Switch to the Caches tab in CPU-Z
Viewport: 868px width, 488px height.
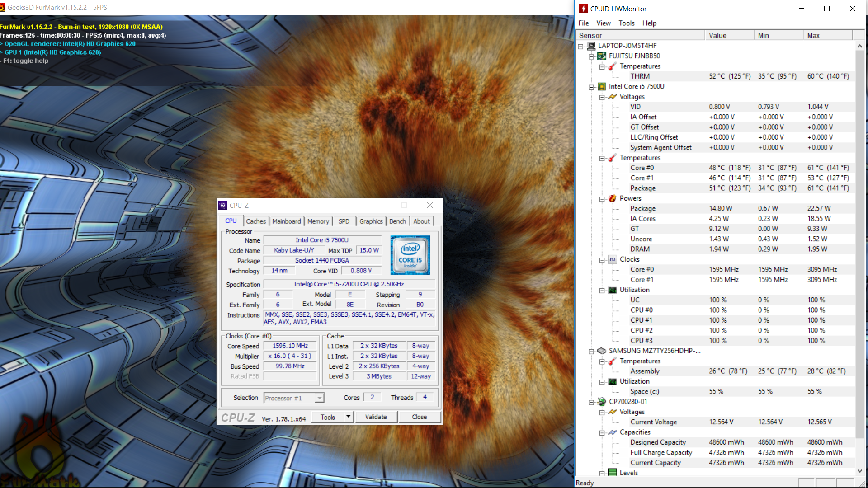256,221
